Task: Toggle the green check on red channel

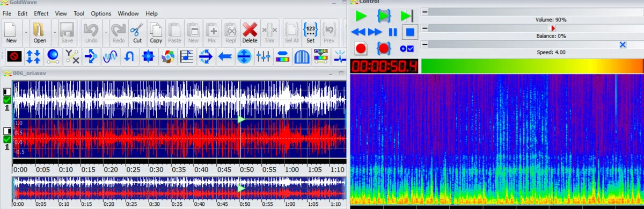Action: click(7, 139)
